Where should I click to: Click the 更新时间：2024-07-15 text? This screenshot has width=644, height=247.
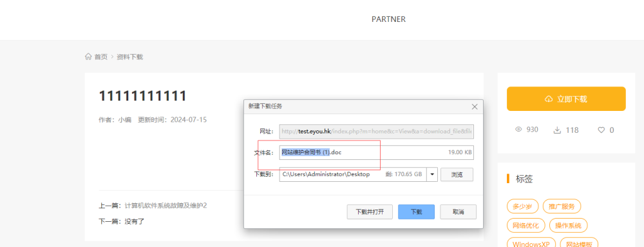coord(172,120)
